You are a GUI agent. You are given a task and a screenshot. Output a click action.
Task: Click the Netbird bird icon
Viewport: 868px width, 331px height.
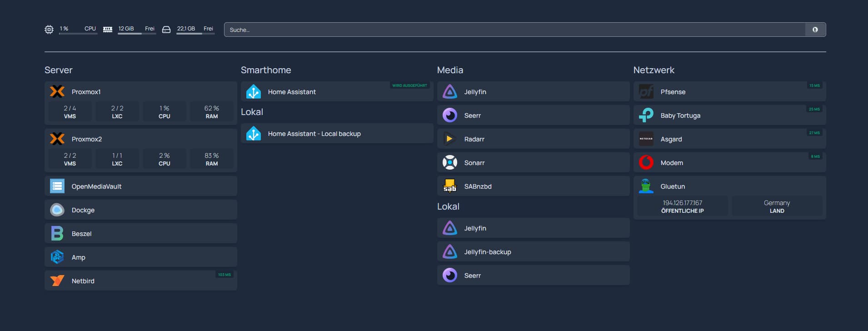pos(57,281)
